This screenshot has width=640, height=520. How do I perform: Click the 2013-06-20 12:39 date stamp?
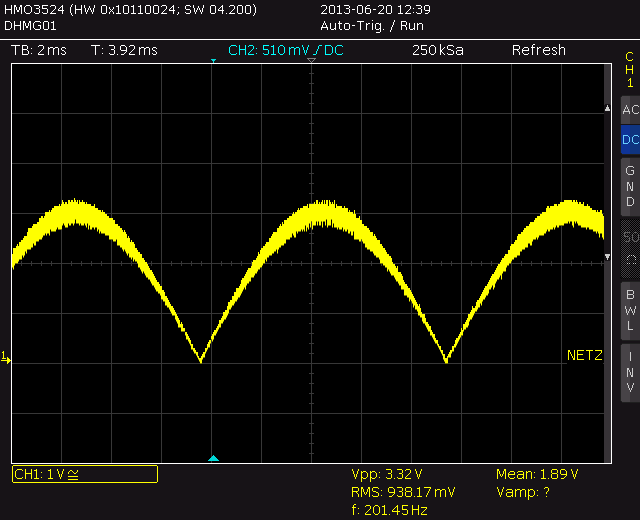point(375,9)
